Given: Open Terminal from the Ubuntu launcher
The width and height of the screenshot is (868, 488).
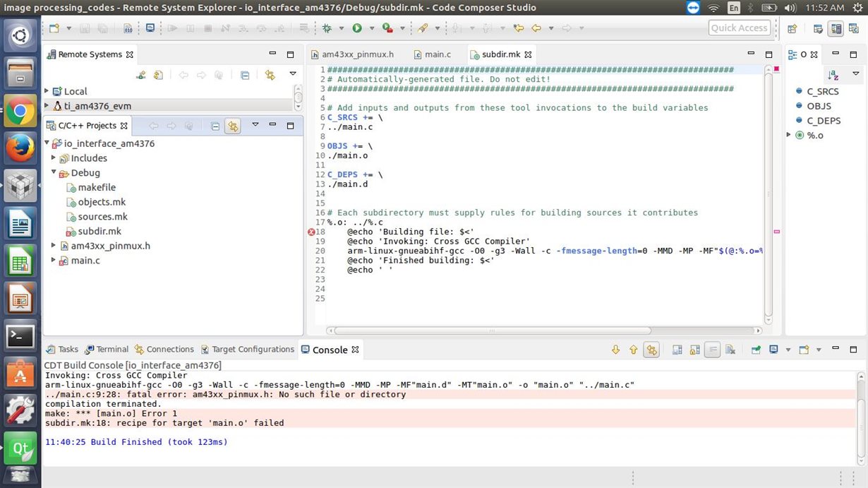Looking at the screenshot, I should tap(20, 336).
